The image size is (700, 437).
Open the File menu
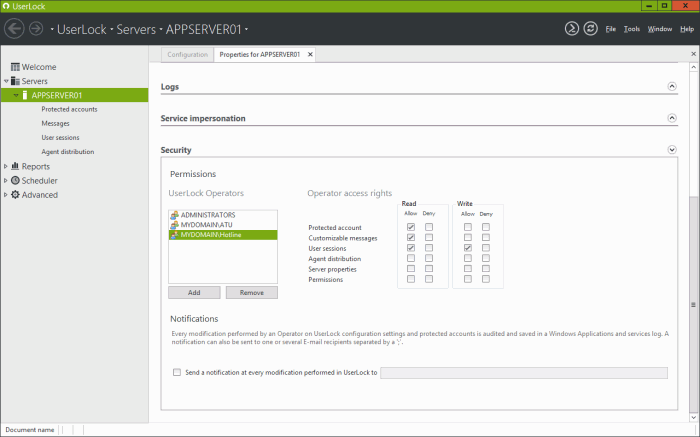tap(610, 29)
